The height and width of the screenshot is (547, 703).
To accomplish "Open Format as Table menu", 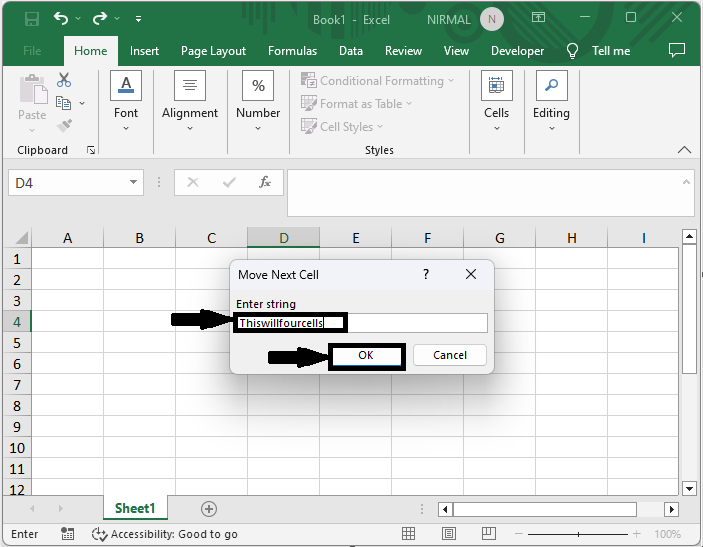I will click(356, 104).
